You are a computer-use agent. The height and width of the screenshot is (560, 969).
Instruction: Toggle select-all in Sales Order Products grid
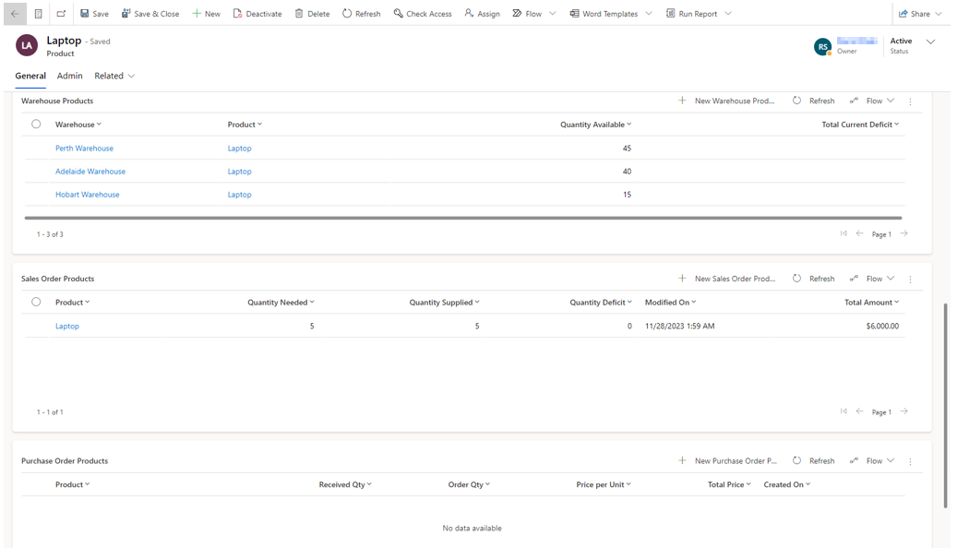36,302
